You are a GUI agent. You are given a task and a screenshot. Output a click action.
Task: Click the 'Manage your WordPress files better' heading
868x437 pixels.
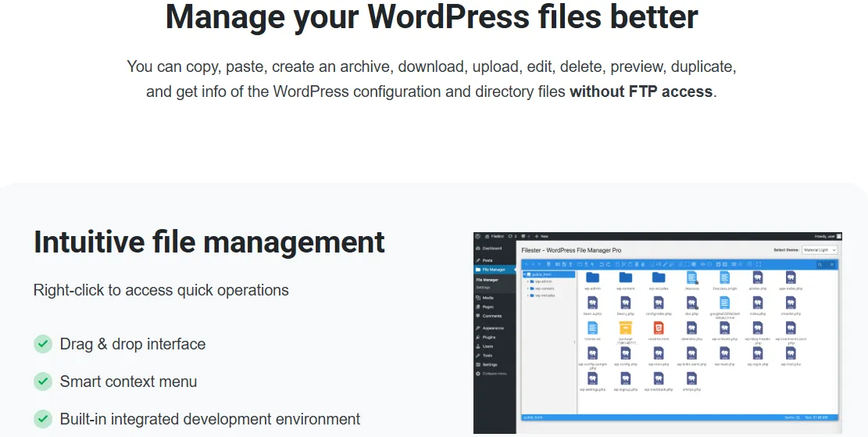[x=432, y=16]
